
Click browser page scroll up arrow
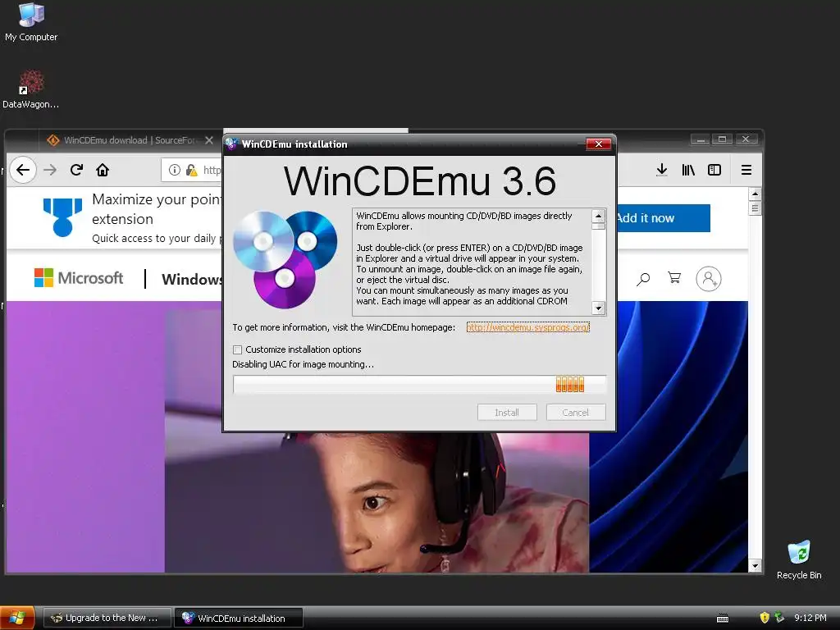click(x=755, y=194)
